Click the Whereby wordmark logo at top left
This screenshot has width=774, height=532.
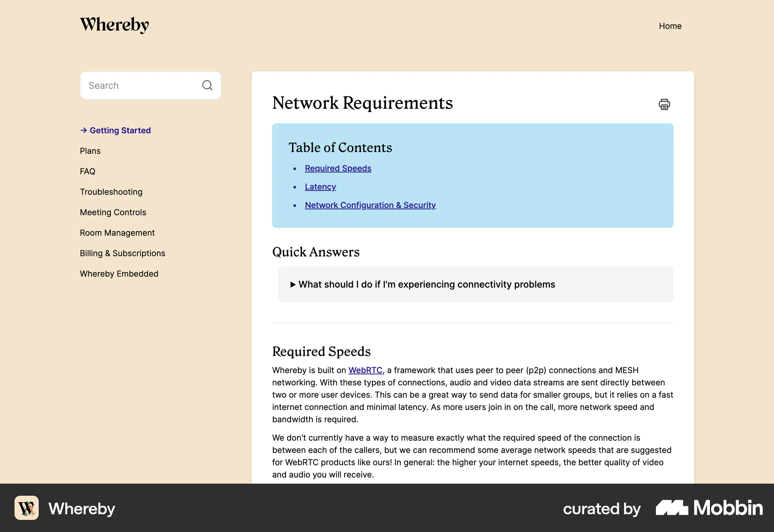[x=114, y=25]
